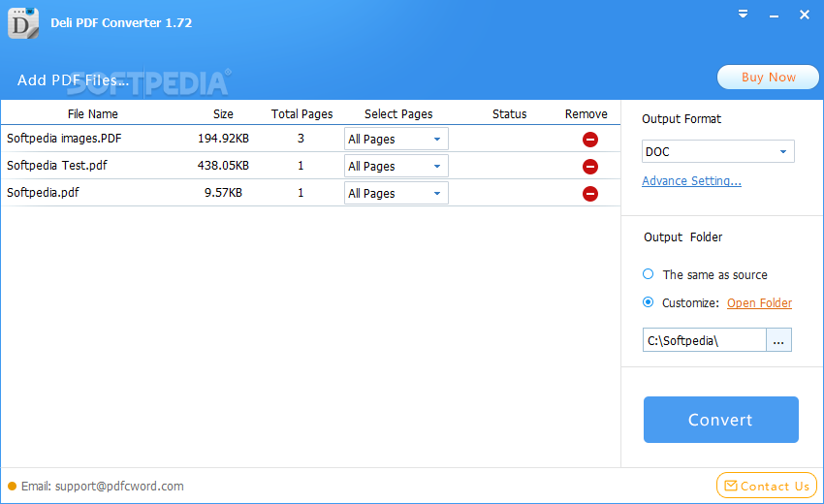Click the 9.57KB size cell
This screenshot has height=504, width=824.
tap(223, 193)
